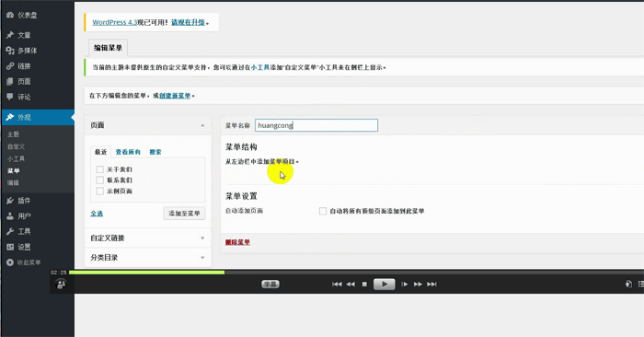The height and width of the screenshot is (337, 644).
Task: Collapse the 页面 panel arrow
Action: [202, 125]
